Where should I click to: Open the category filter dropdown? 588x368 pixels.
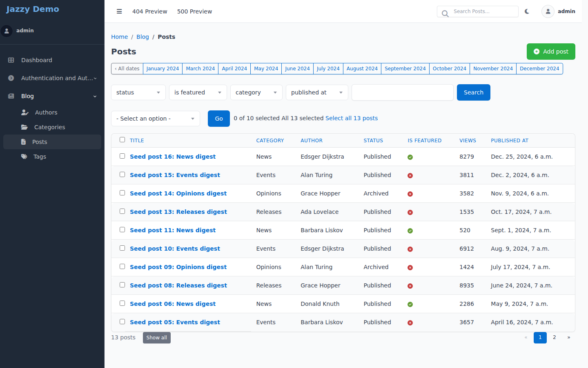click(256, 92)
